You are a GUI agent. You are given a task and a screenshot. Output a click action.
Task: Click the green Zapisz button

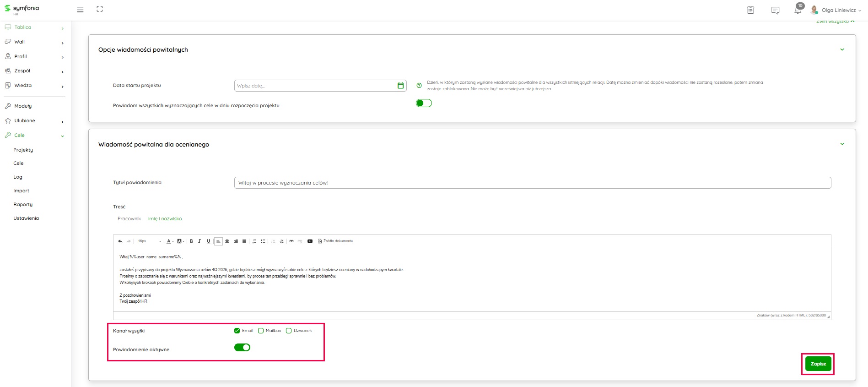pos(818,364)
